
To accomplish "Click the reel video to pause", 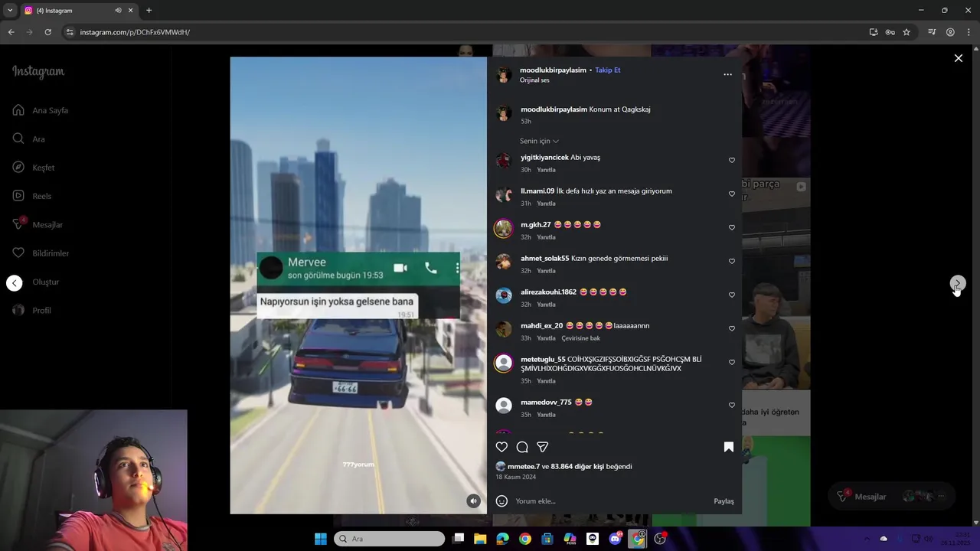I will coord(358,285).
